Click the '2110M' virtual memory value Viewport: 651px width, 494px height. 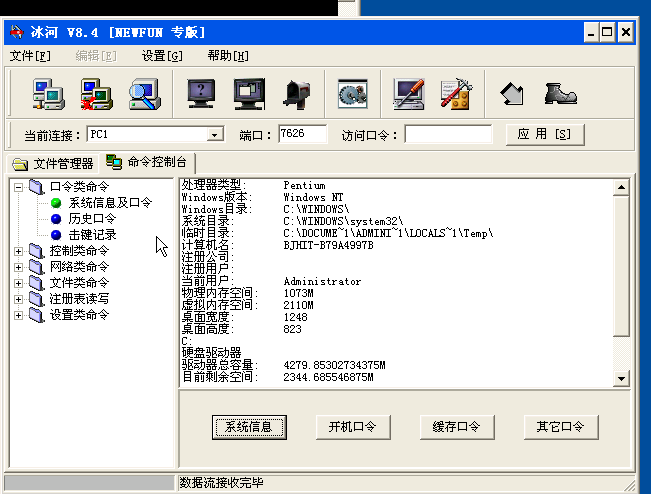click(x=299, y=306)
